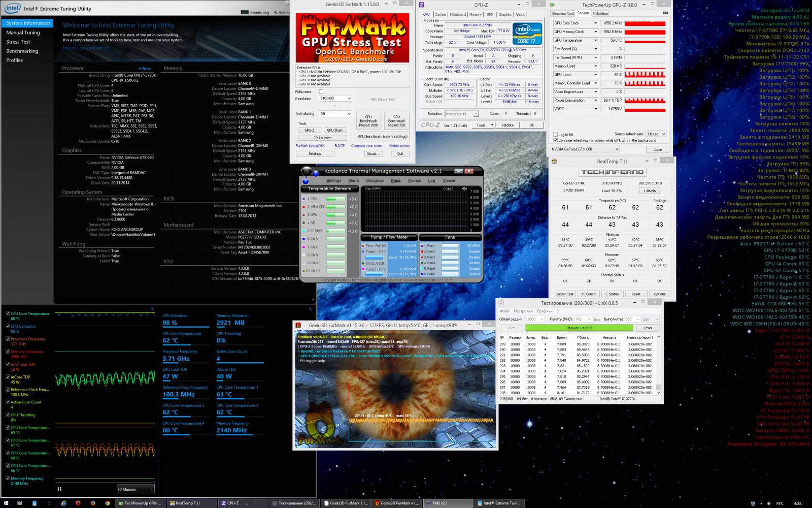Click the CPU burner button in FurMark
Image resolution: width=812 pixels, height=508 pixels.
coord(322,138)
